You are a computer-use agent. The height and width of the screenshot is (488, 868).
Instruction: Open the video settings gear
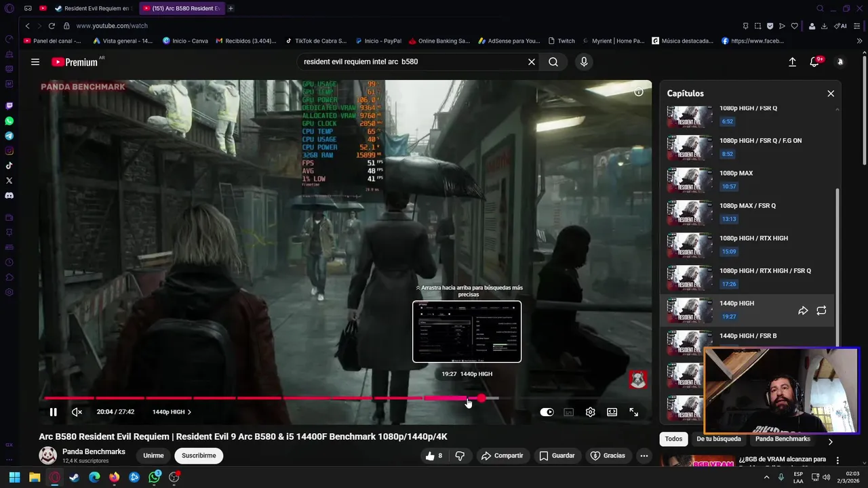pyautogui.click(x=590, y=412)
